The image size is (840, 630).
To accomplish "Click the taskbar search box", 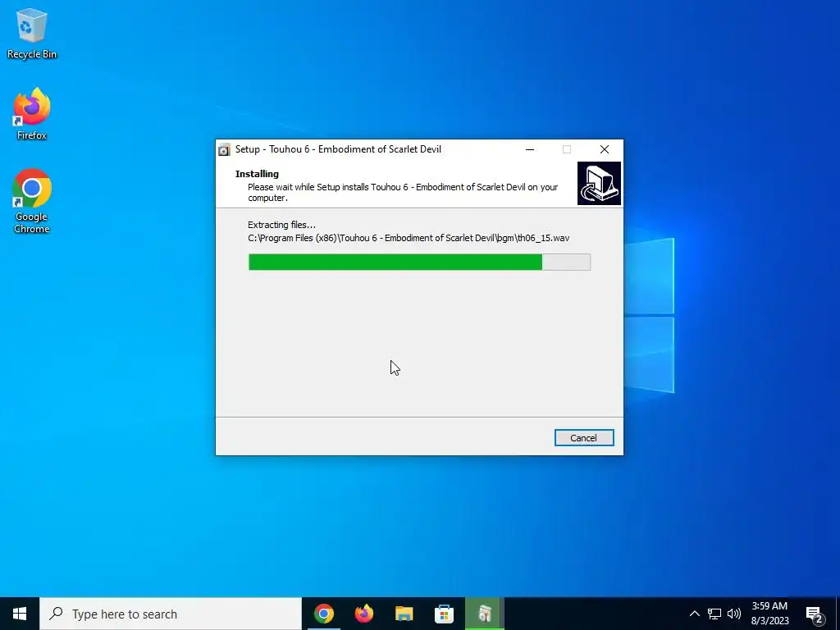I will coord(171,614).
